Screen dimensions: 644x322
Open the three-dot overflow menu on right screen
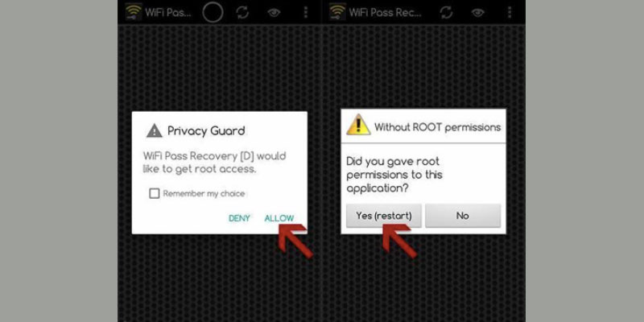click(510, 12)
